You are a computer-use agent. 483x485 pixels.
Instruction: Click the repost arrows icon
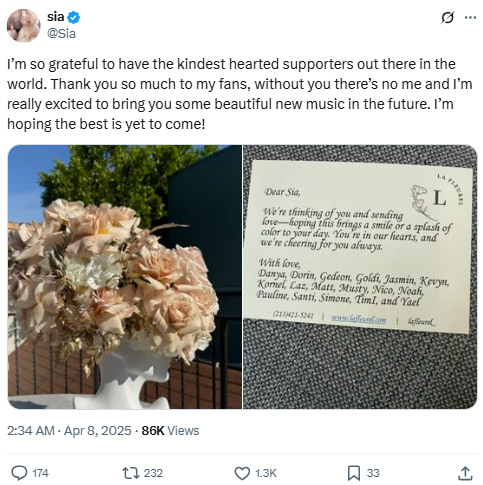(x=131, y=473)
